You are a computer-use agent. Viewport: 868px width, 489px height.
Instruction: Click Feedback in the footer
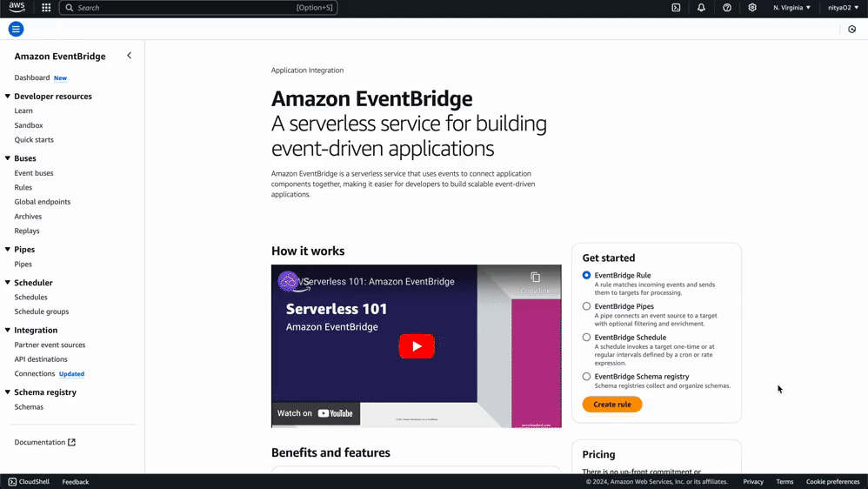click(x=76, y=482)
